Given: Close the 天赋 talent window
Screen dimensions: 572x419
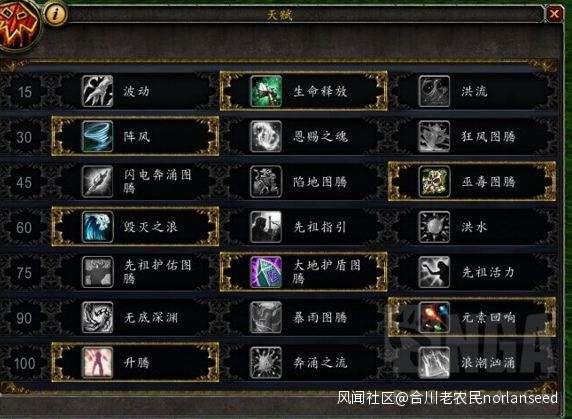Looking at the screenshot, I should click(x=554, y=14).
